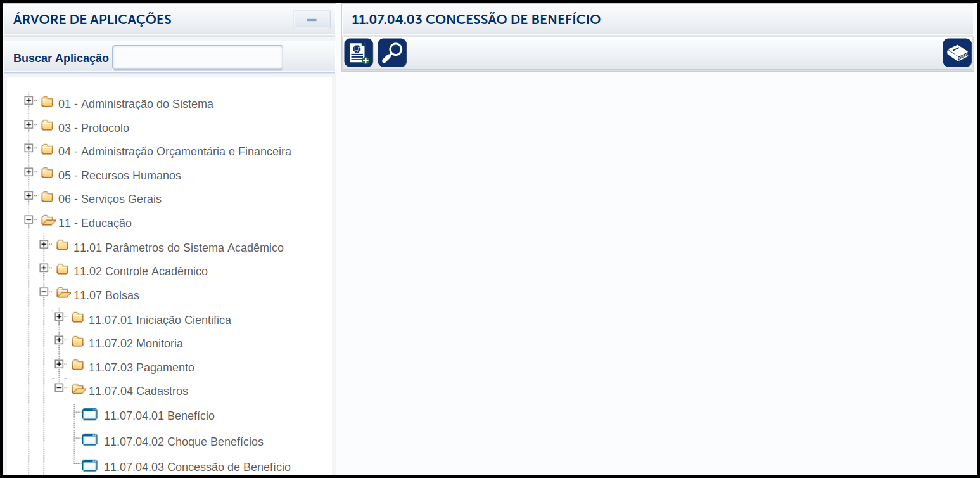Expand the 11.07.02 Monitoria node
This screenshot has width=980, height=478.
pyautogui.click(x=59, y=340)
